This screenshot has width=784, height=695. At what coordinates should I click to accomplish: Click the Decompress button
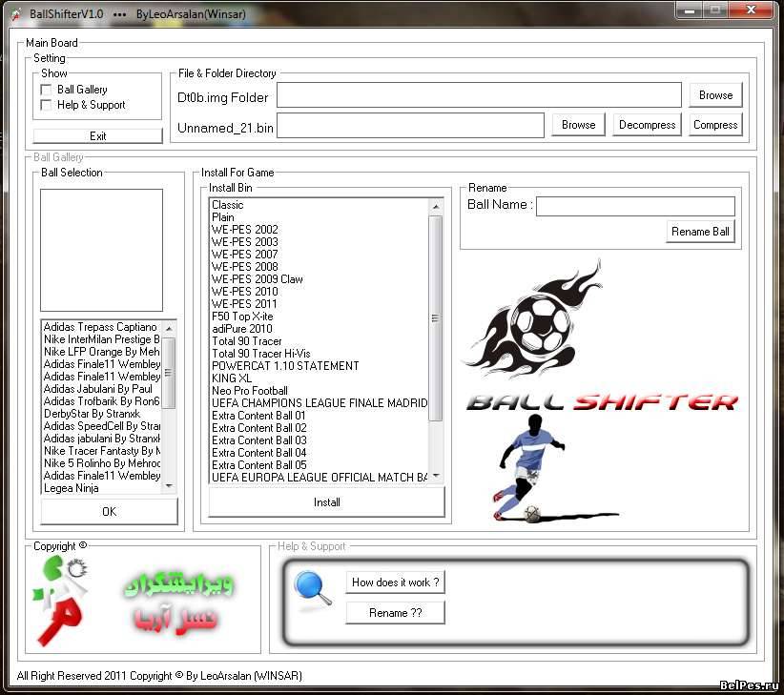[x=647, y=125]
